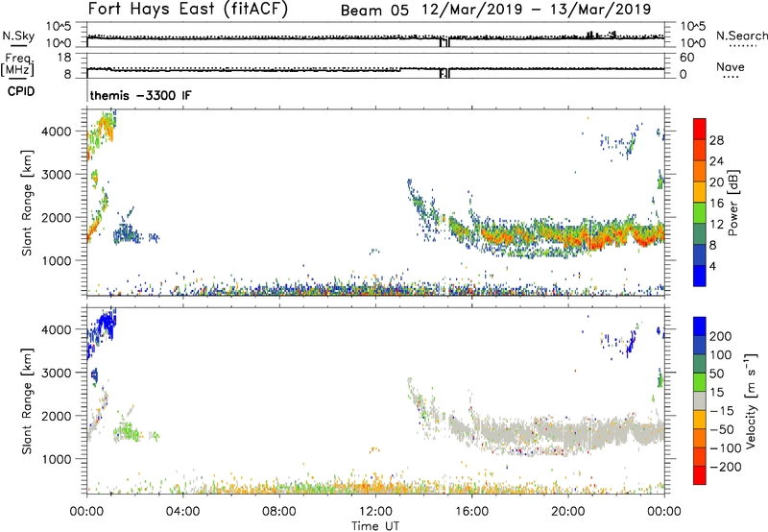768x532 pixels.
Task: Click the '2000' tick on the velocity panel
Action: click(x=57, y=416)
